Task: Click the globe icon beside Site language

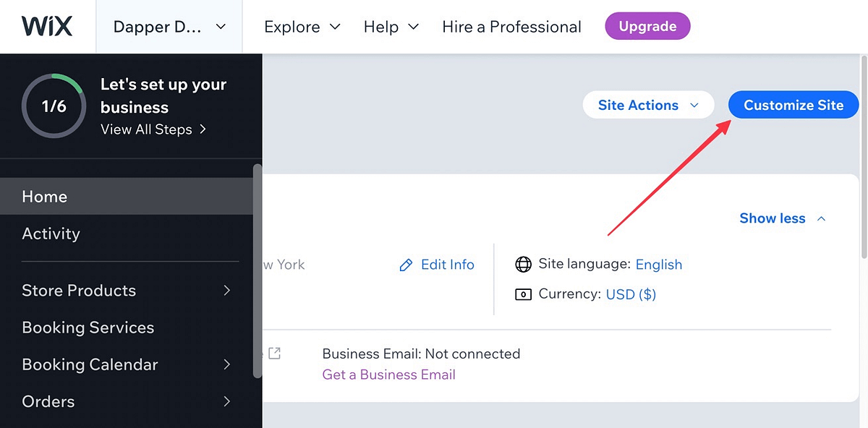Action: point(523,264)
